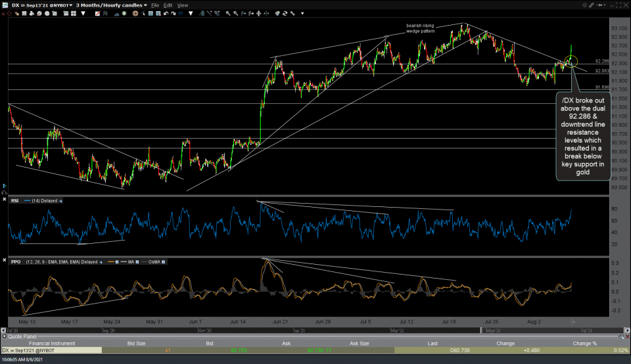Toggle the OsMA checkbox
The image size is (631, 364).
pos(164,262)
